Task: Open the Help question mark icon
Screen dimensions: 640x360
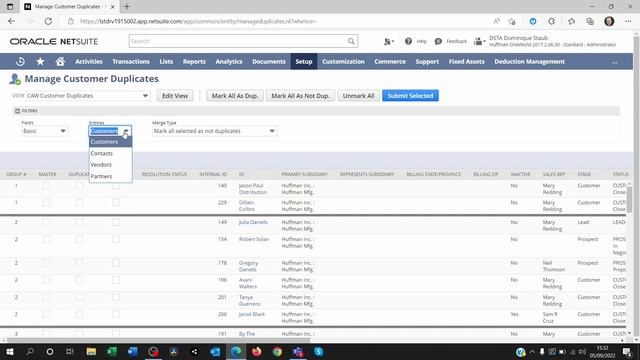Action: click(408, 41)
